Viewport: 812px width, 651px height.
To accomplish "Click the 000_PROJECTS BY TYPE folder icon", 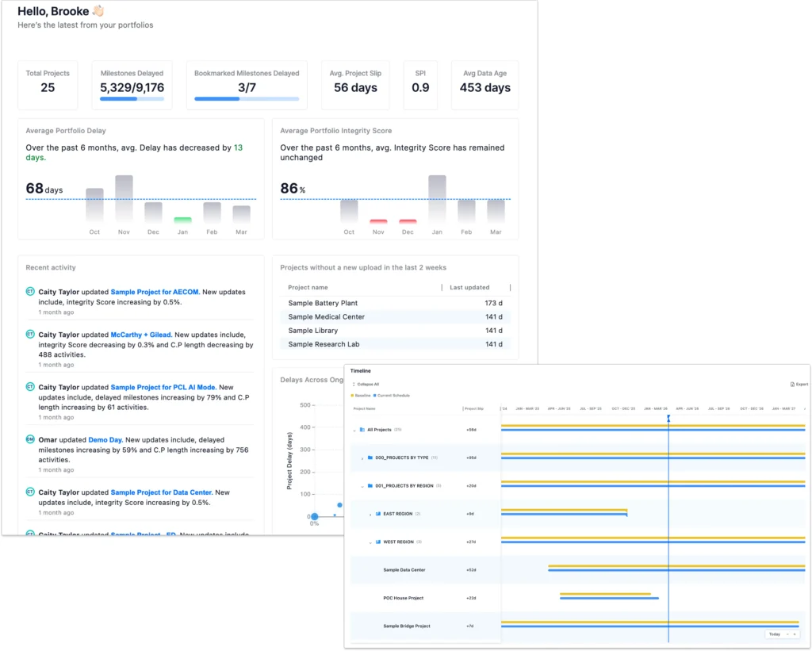I will click(x=370, y=458).
